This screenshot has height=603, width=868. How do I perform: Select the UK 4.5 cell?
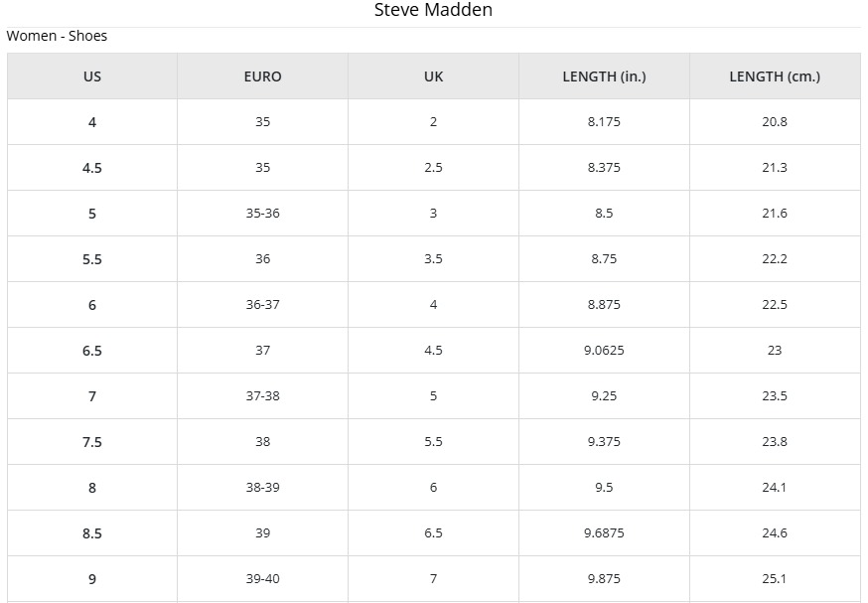433,351
